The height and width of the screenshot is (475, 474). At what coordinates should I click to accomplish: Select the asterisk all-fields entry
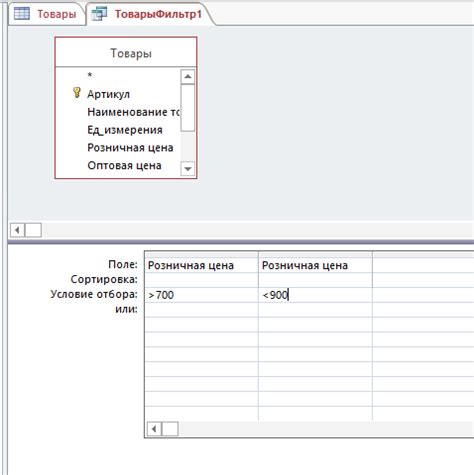pos(90,75)
